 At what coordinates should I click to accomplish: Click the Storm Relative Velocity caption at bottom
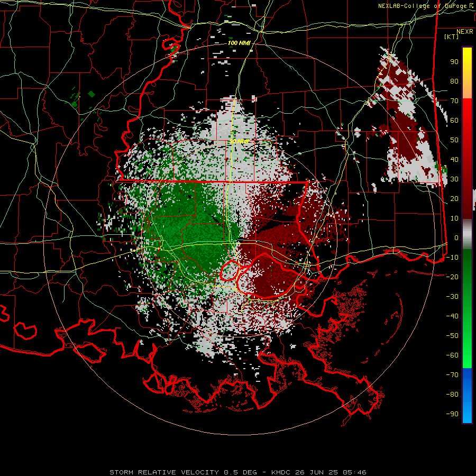tap(237, 472)
